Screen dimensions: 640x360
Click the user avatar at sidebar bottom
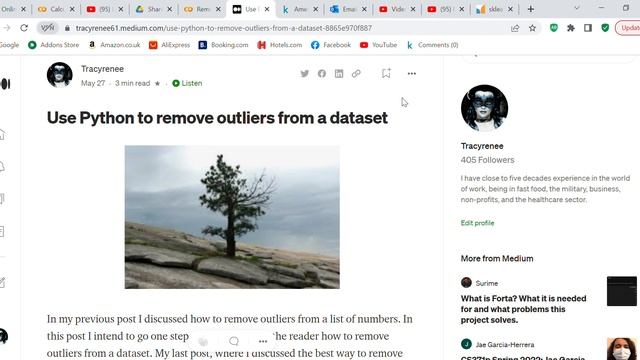(x=4, y=336)
